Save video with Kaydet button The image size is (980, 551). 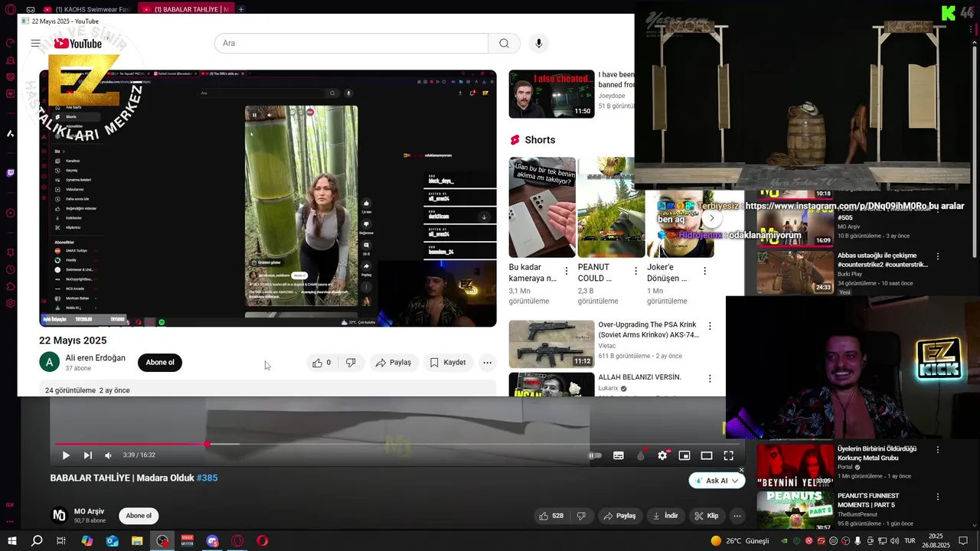pos(448,363)
